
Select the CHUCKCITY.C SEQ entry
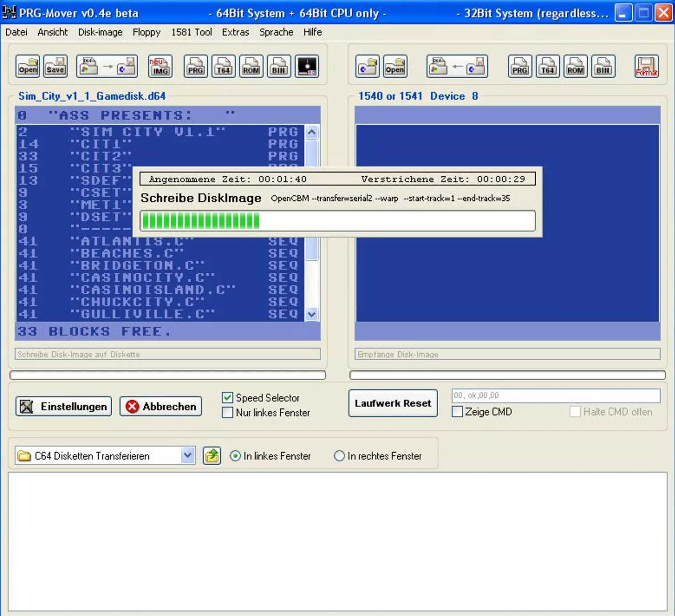160,302
